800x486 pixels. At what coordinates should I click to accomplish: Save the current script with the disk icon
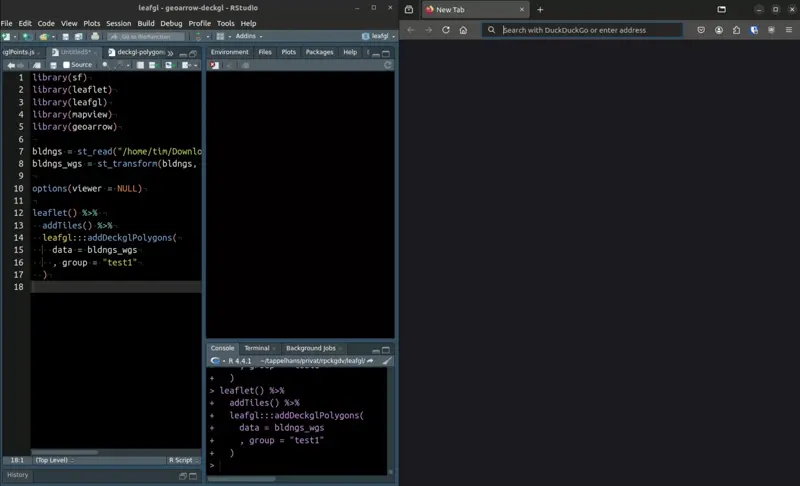click(x=53, y=65)
